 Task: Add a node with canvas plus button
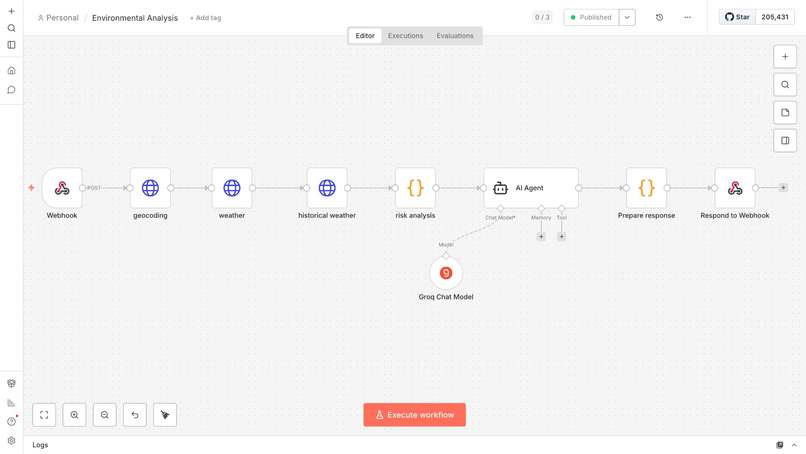(785, 57)
